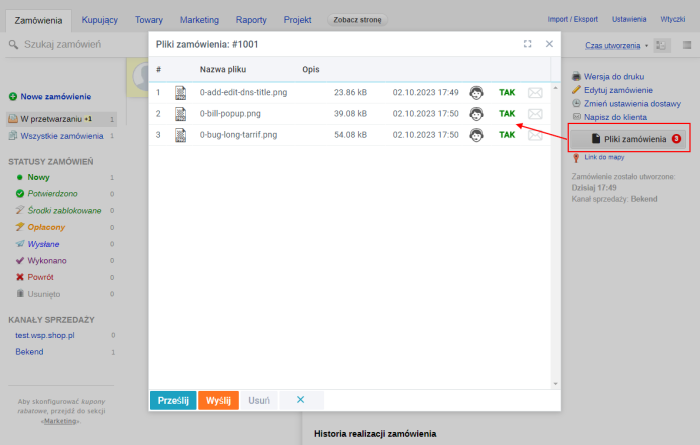
Task: Toggle TAK status for 0-add-edit-dns-title.png
Action: click(507, 93)
